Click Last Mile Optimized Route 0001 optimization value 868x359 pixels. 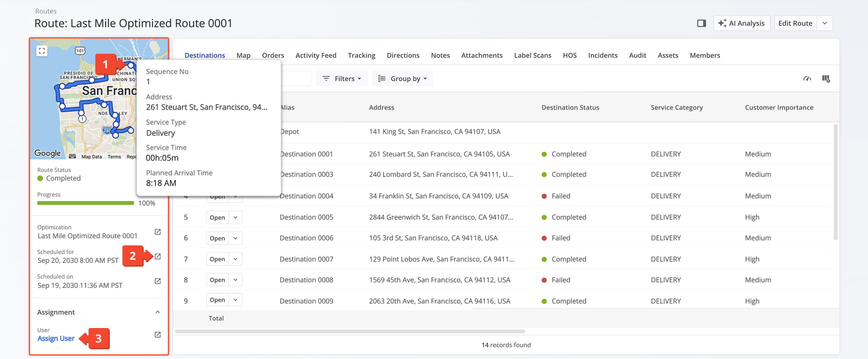click(x=87, y=236)
